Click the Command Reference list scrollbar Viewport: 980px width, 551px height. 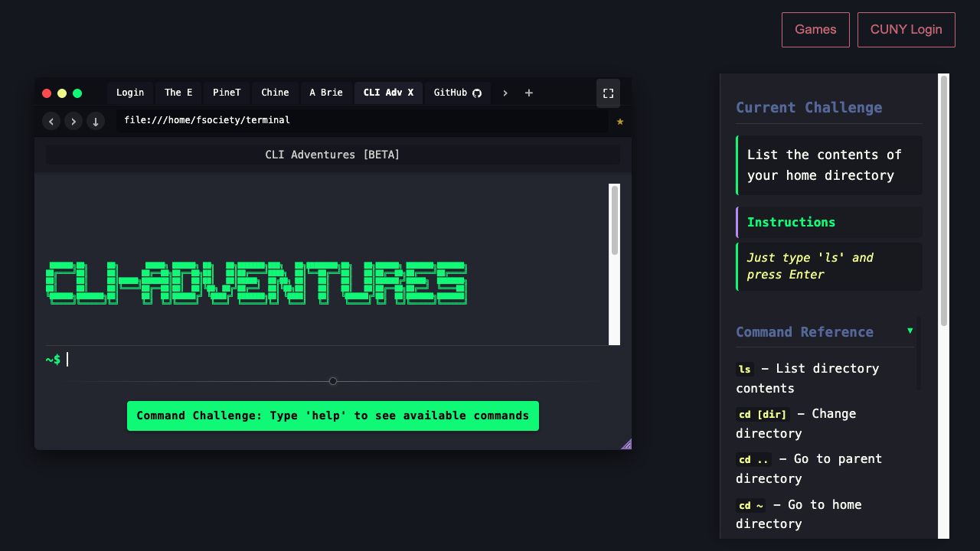[x=918, y=352]
